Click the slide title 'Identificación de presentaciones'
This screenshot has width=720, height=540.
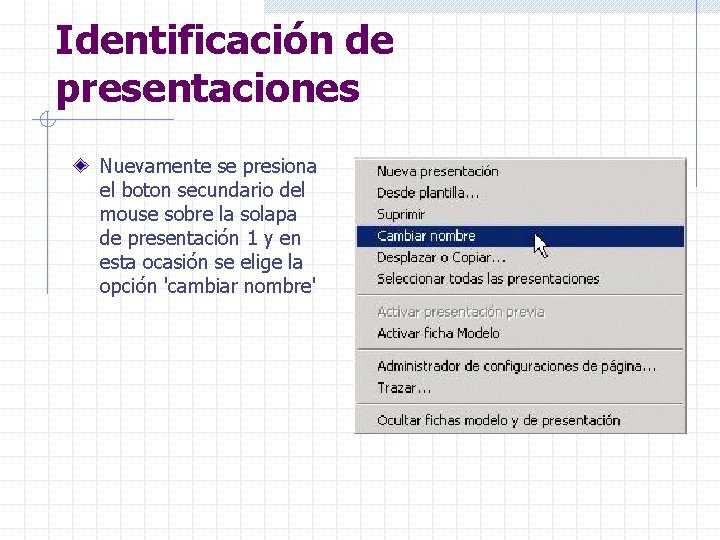225,64
